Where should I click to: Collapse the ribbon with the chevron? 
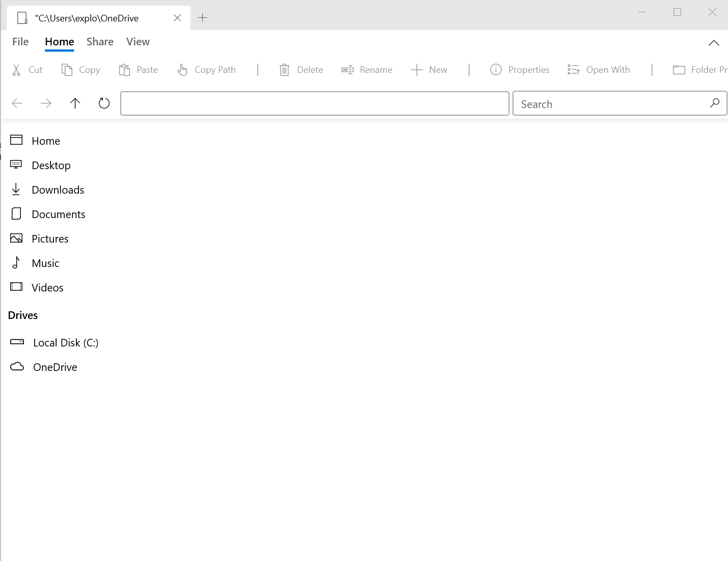coord(714,43)
